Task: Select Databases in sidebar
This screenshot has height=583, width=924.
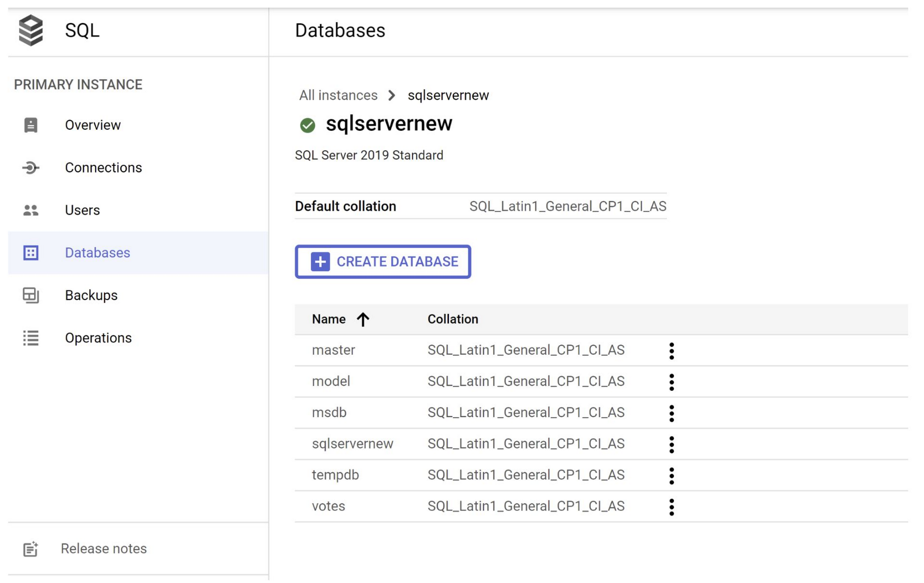Action: pyautogui.click(x=139, y=253)
